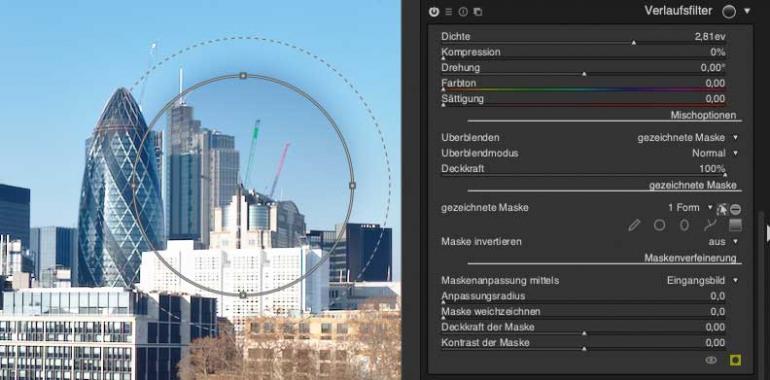Adjust the Dichte slider
Viewport: 770px width, 380px height.
tap(583, 37)
